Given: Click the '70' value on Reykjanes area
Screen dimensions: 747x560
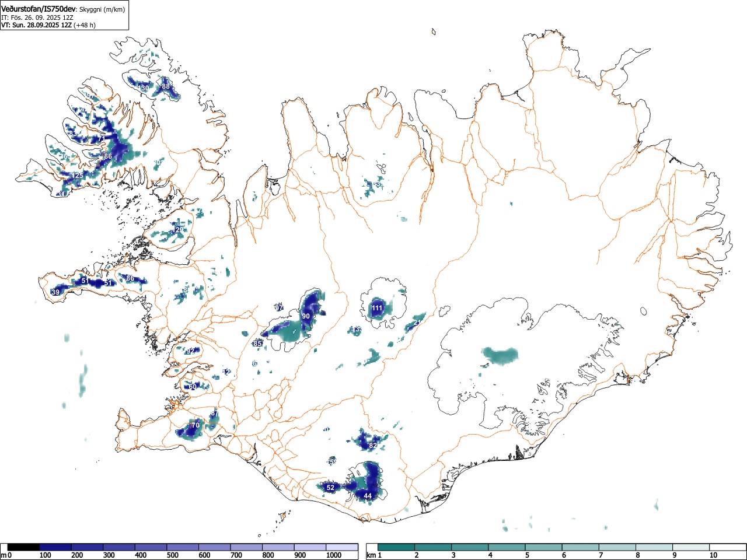Looking at the screenshot, I should [196, 425].
